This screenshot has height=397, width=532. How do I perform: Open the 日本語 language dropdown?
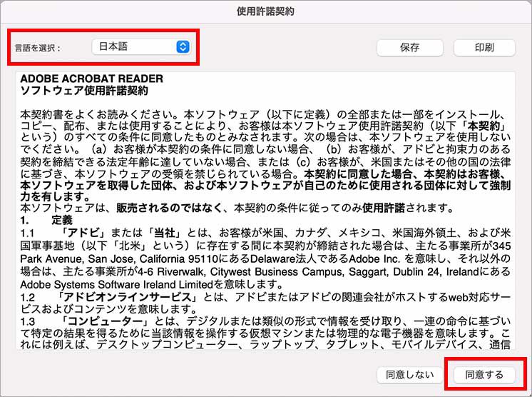[141, 47]
